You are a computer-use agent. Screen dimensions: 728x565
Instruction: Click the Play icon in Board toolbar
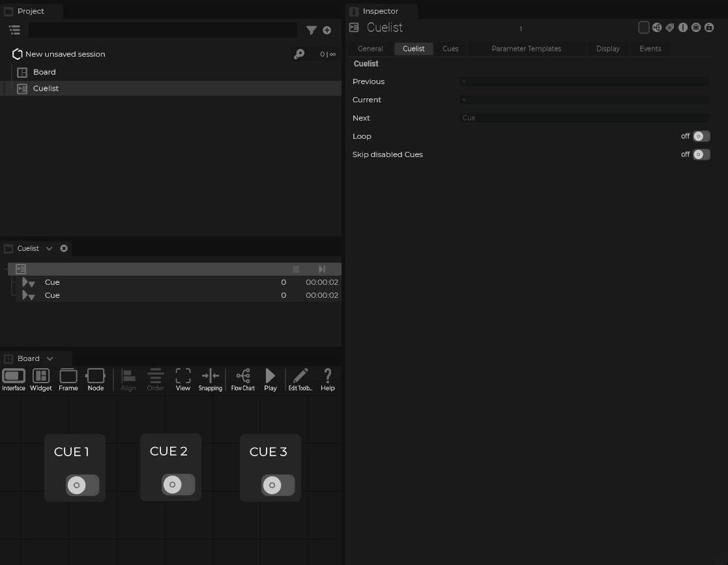coord(270,379)
